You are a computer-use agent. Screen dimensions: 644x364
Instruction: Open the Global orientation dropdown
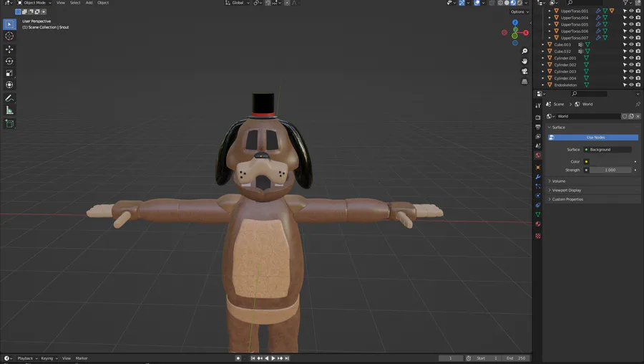(x=237, y=3)
